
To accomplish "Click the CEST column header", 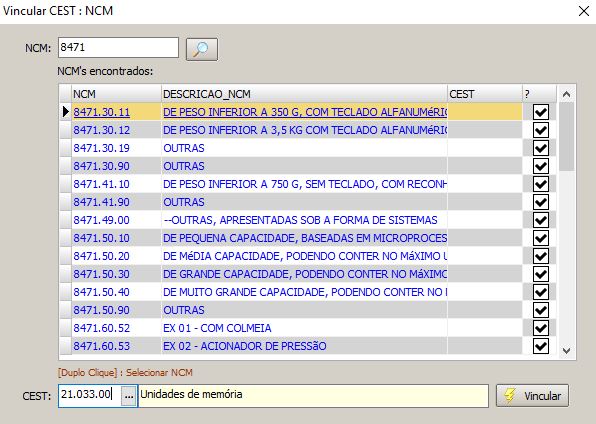I will pyautogui.click(x=485, y=94).
